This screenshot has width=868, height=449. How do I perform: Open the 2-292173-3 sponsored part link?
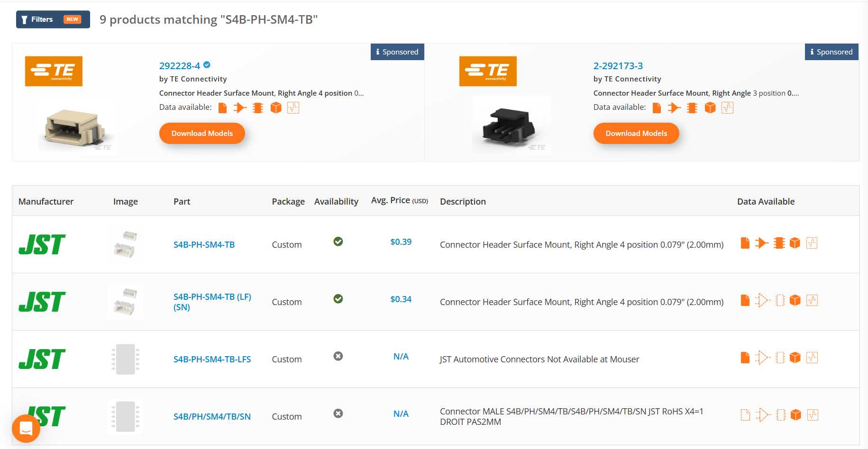tap(618, 66)
